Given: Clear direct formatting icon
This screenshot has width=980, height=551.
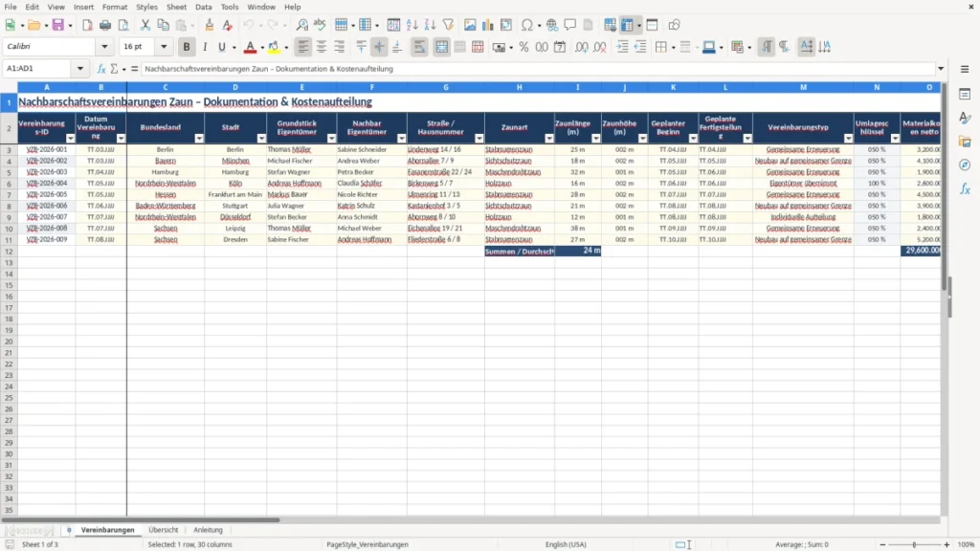Looking at the screenshot, I should click(228, 25).
